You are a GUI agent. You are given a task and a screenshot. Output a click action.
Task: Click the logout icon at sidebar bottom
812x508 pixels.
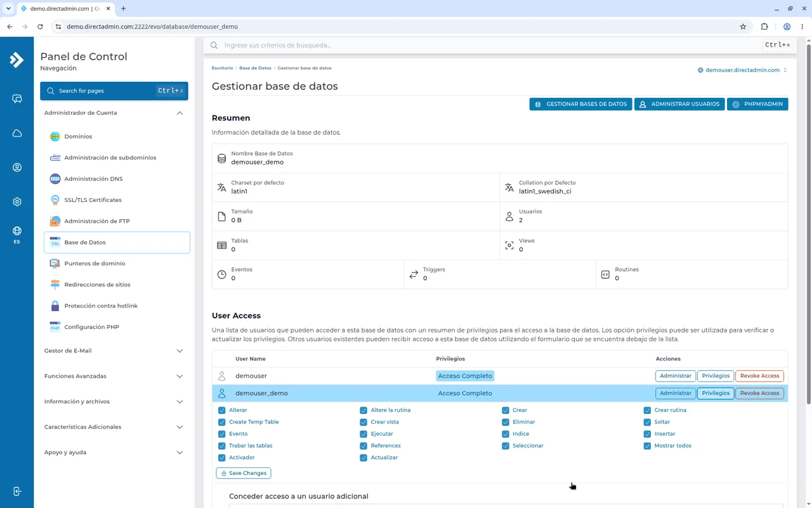pos(17,491)
